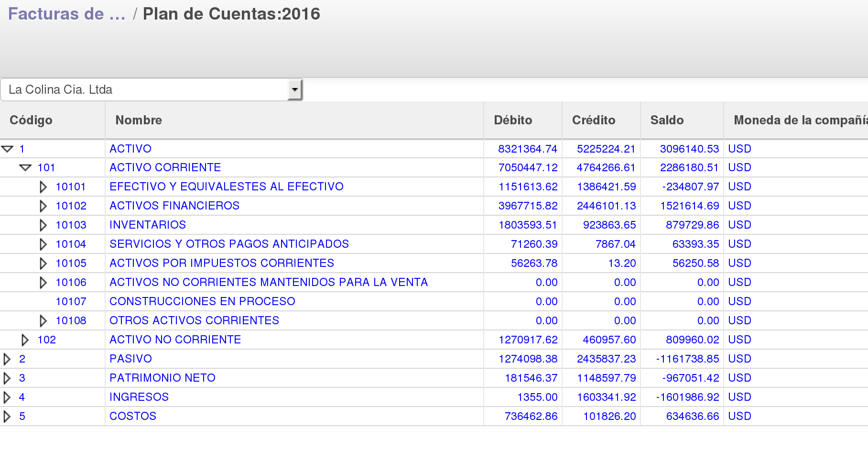Open SERVICIOS Y OTROS PAGOS ANTICIPADOS

pos(229,244)
